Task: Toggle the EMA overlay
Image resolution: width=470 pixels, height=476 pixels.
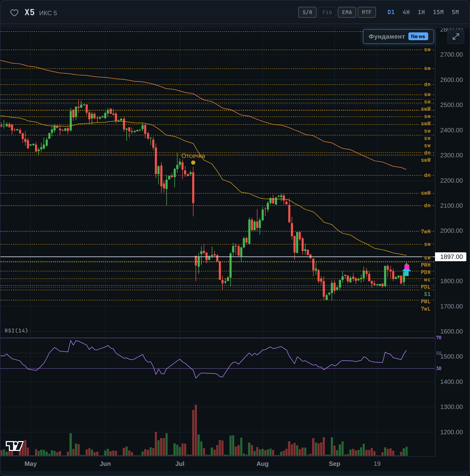Action: (347, 12)
